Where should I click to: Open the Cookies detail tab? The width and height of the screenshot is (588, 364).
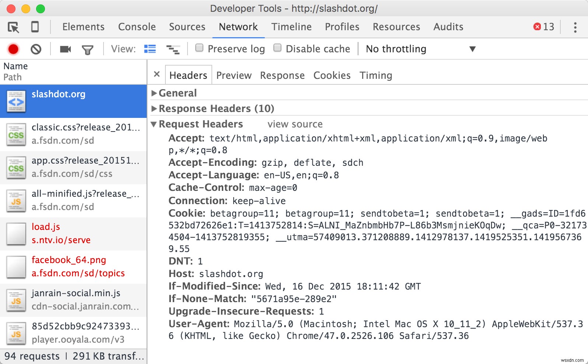(x=332, y=75)
